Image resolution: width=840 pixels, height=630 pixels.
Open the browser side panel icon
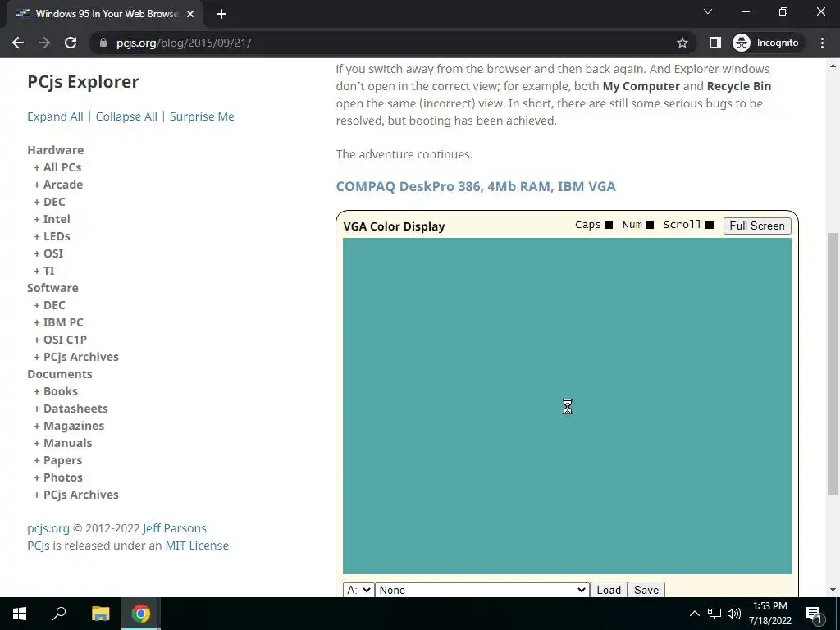coord(714,43)
